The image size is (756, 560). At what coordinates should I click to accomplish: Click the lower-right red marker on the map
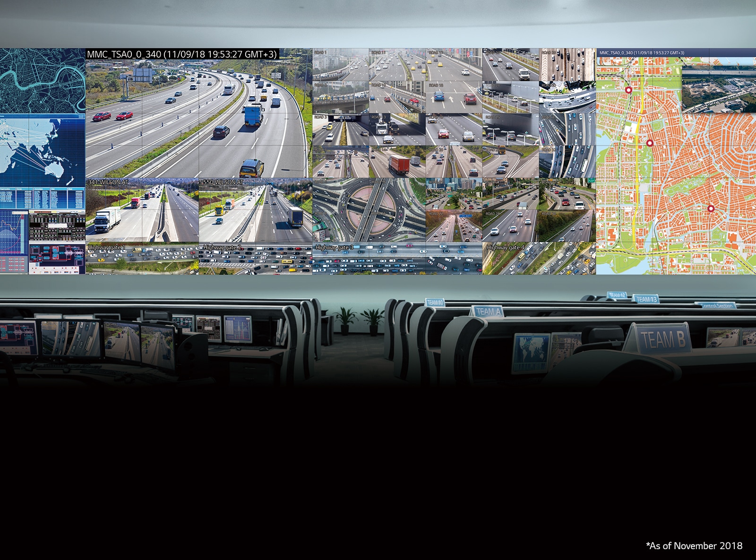click(711, 208)
